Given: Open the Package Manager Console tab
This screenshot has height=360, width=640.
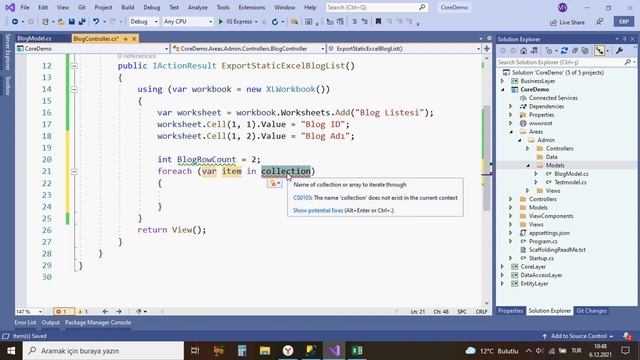Looking at the screenshot, I should 98,322.
